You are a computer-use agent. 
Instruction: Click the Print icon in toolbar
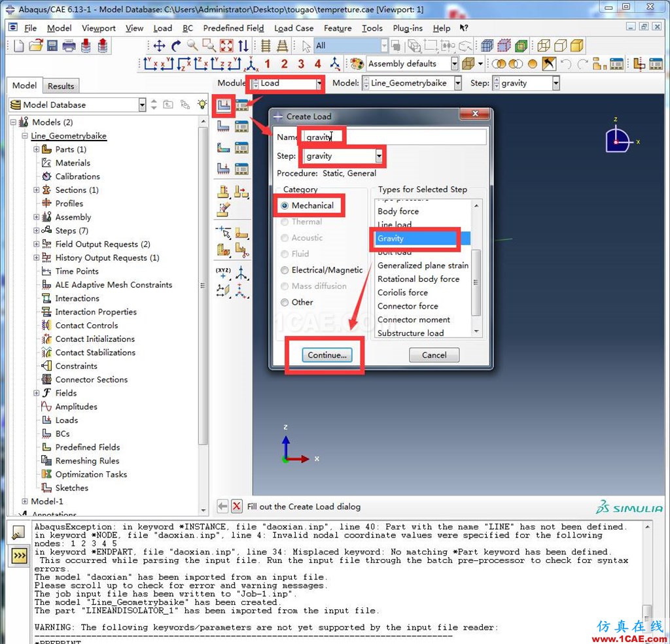click(69, 45)
